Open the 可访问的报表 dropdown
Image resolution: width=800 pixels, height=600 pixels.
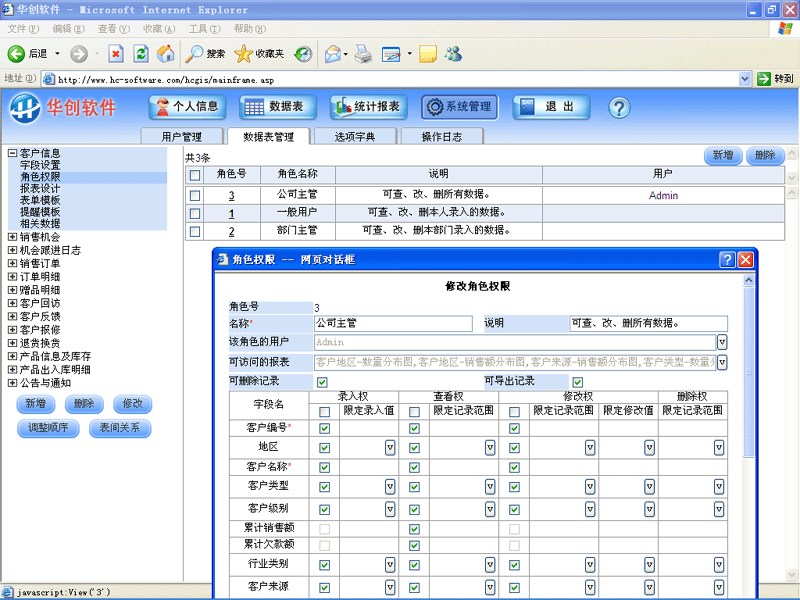click(x=721, y=362)
